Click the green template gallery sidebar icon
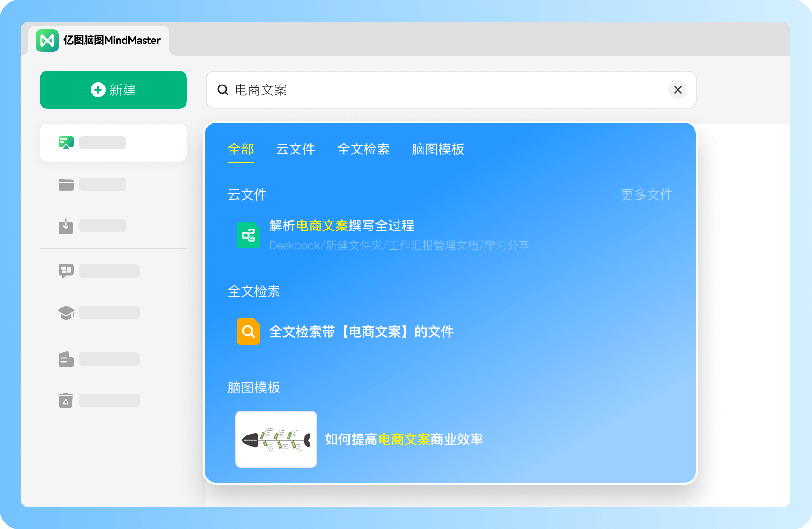Screen dimensions: 812x529 [66, 143]
